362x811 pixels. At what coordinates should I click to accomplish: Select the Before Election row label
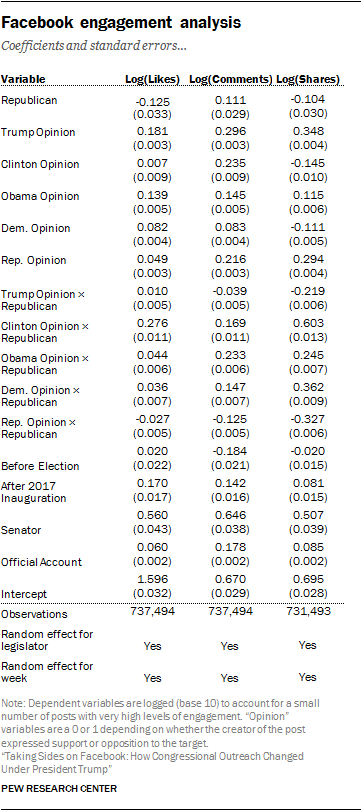point(40,466)
